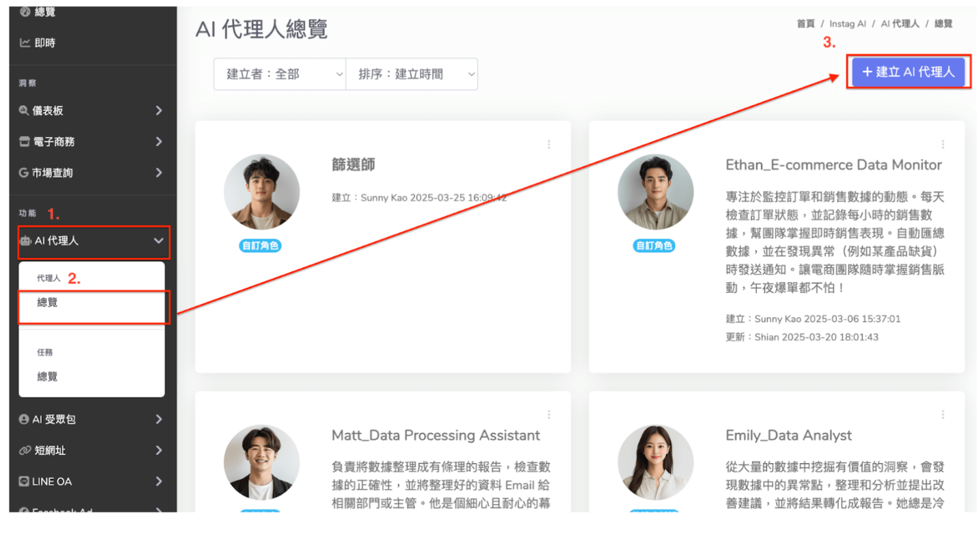980x536 pixels.
Task: Open the 建立者：全部 filter dropdown
Action: [280, 74]
